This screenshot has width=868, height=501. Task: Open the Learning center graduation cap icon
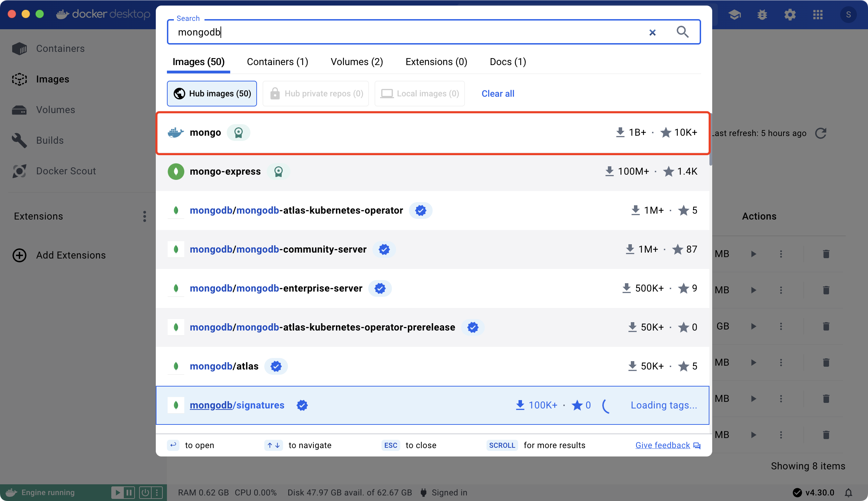[734, 15]
